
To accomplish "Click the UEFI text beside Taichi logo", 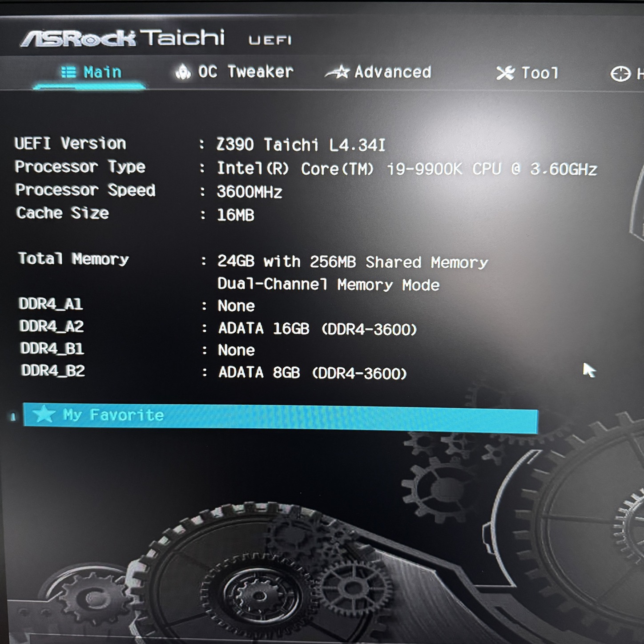I will [270, 40].
